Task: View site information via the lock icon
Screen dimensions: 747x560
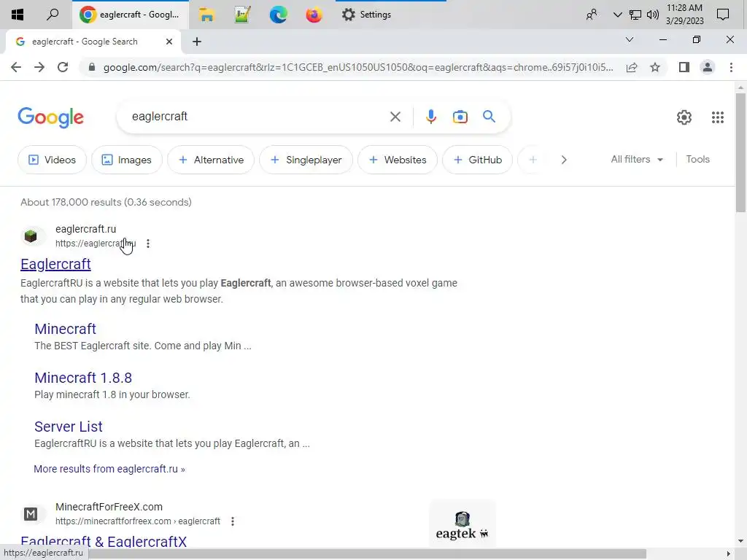Action: [92, 67]
